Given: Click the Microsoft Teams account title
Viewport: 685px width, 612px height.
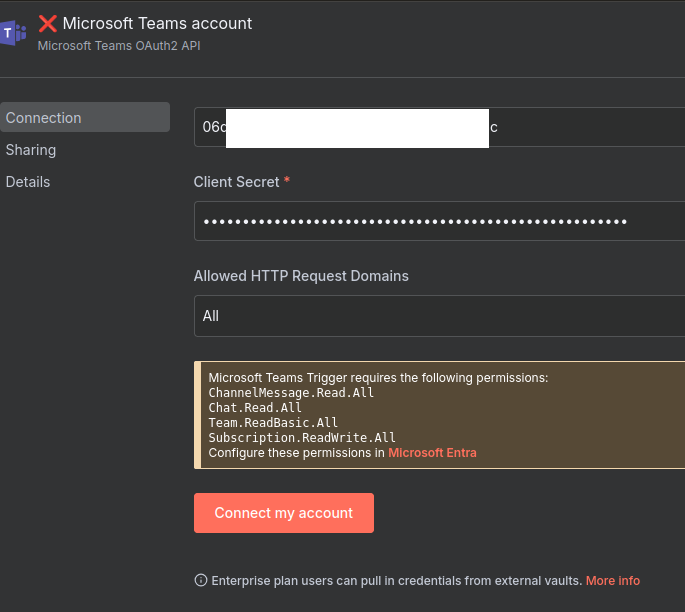Looking at the screenshot, I should (x=157, y=23).
